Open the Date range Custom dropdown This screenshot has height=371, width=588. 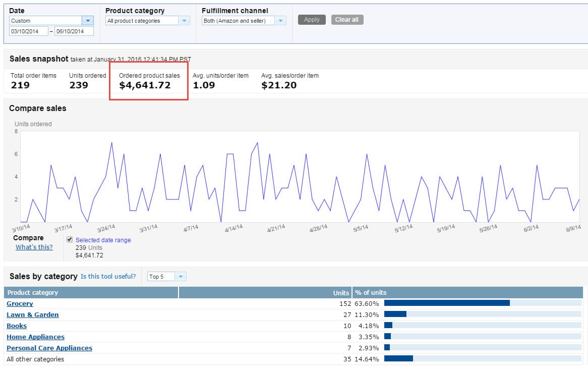pos(51,21)
